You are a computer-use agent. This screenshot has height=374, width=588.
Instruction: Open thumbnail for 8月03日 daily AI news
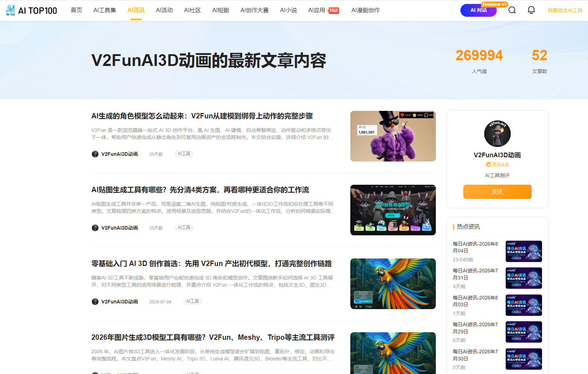point(524,305)
